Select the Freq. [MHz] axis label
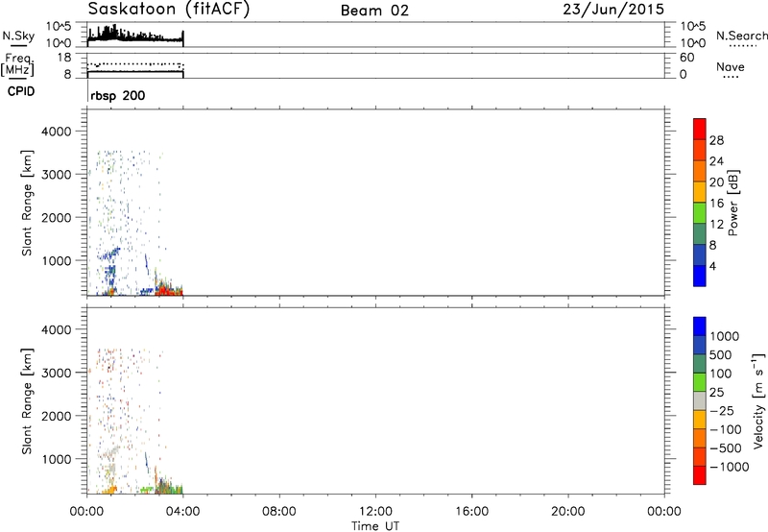 tap(18, 64)
